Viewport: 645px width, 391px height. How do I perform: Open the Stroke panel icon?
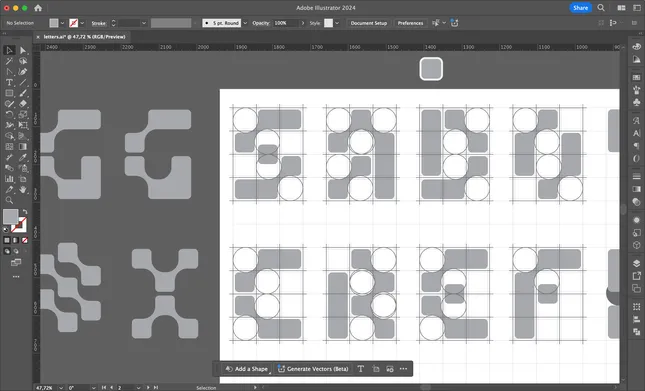pos(636,177)
